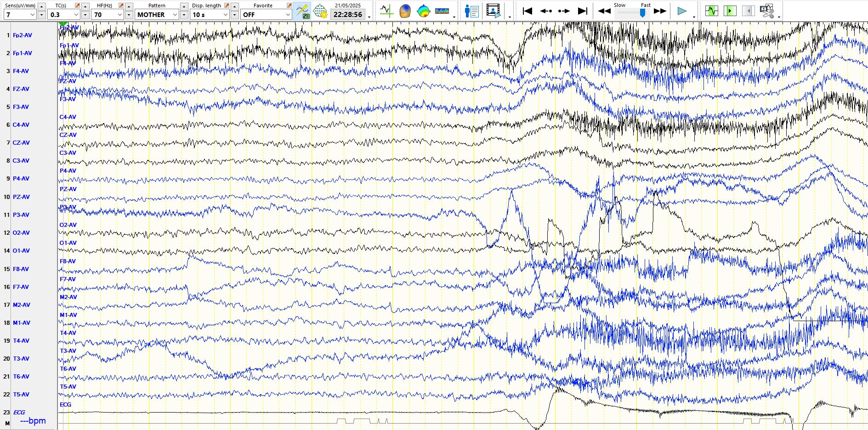This screenshot has width=868, height=430.
Task: Click the waveform cursor measurement icon
Action: point(386,11)
